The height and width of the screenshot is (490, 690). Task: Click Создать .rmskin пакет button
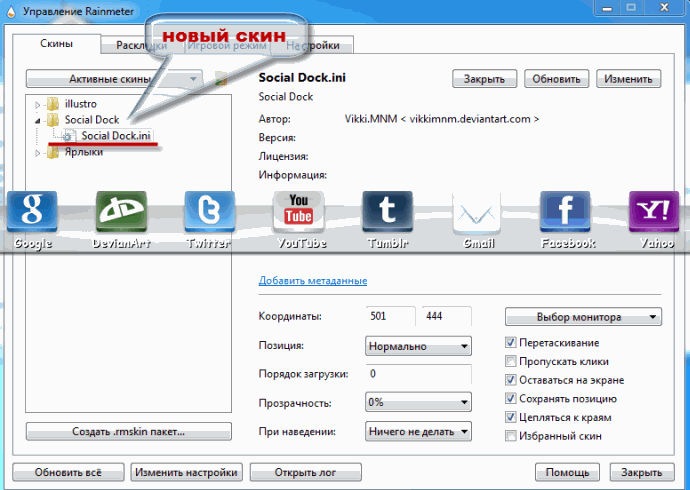pos(128,431)
